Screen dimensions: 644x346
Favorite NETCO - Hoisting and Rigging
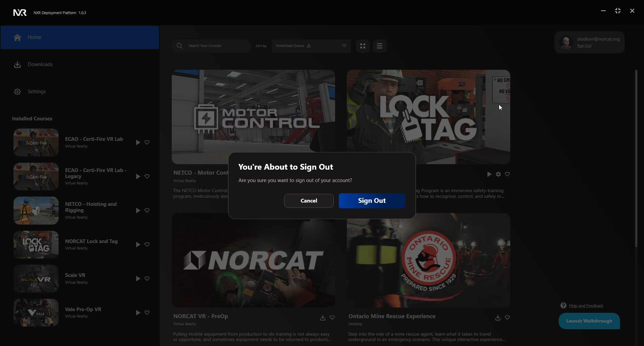(147, 211)
